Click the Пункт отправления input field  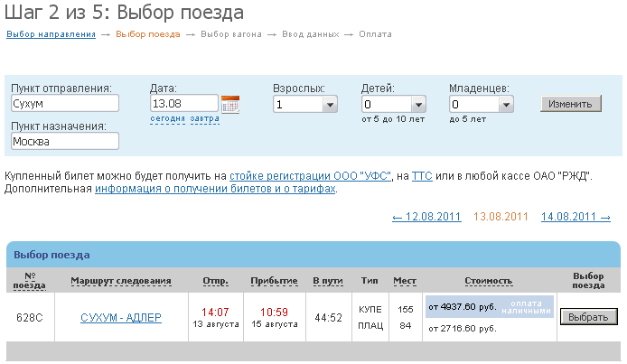(x=65, y=104)
